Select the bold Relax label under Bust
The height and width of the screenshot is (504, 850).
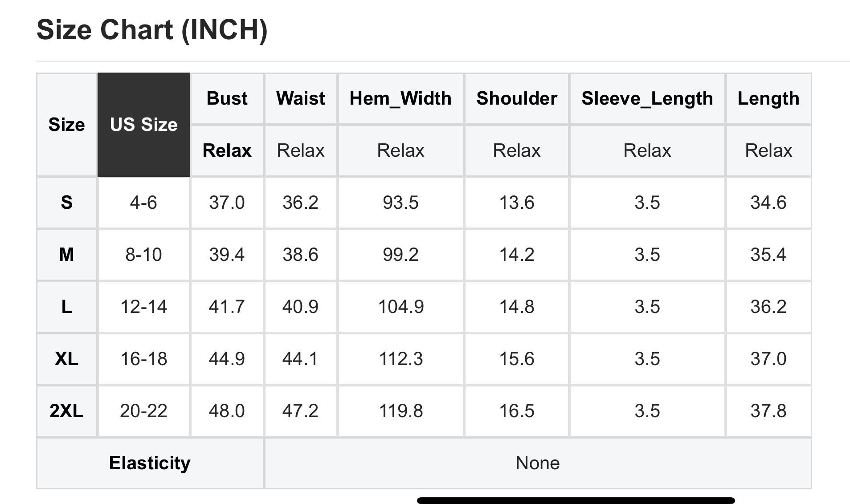click(x=227, y=150)
